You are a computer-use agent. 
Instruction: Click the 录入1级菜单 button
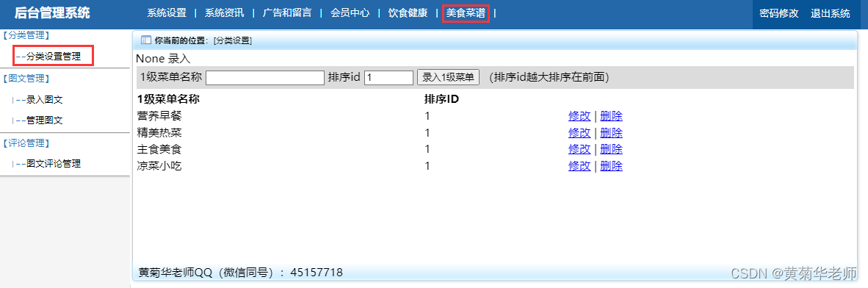[x=448, y=78]
